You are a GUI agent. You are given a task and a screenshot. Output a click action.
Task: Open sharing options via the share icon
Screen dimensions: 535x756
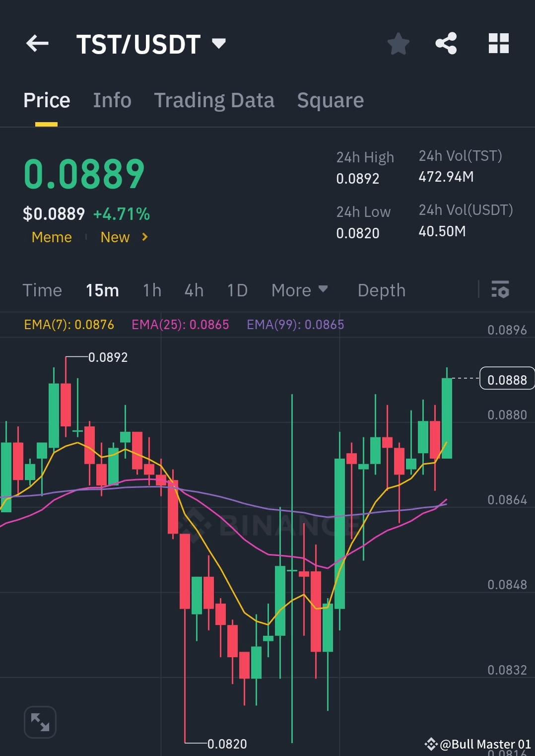click(446, 44)
